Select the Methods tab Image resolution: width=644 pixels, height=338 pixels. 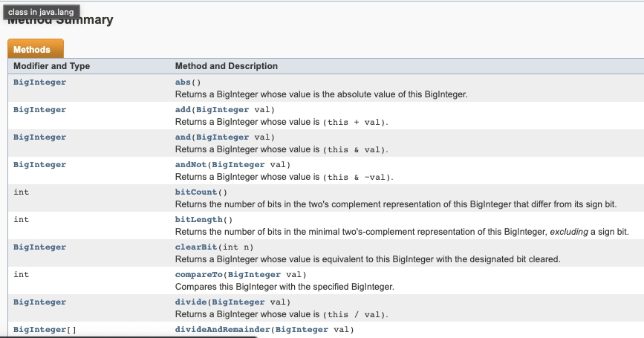33,50
